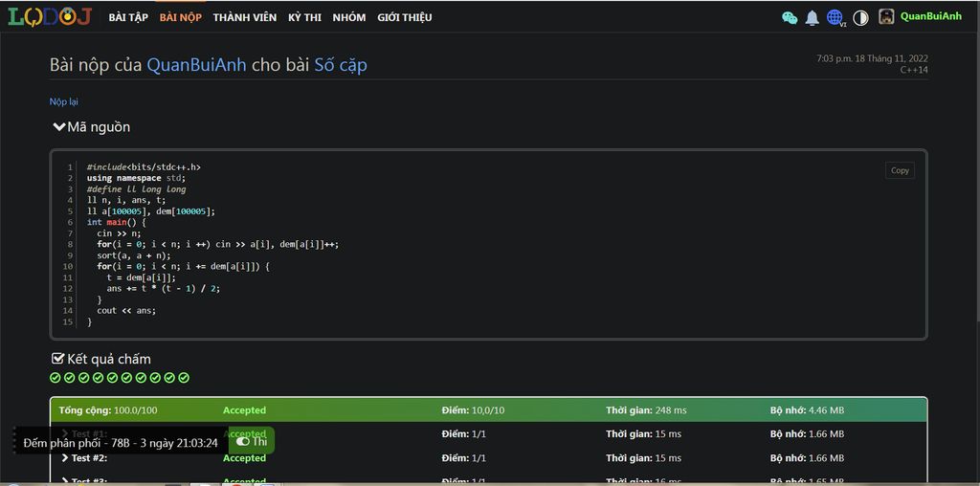Viewport: 980px width, 486px height.
Task: Toggle the Thi contest switch
Action: pyautogui.click(x=243, y=442)
